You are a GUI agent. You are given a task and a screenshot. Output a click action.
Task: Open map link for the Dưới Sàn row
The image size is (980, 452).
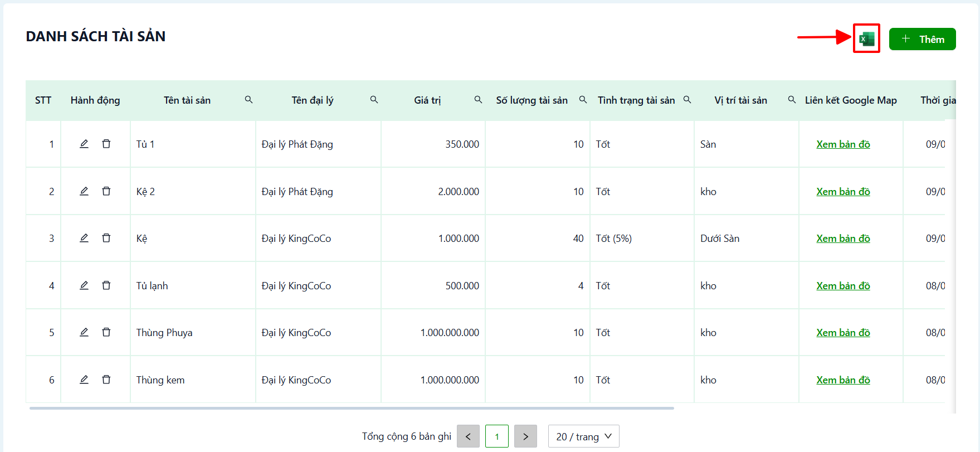(843, 239)
